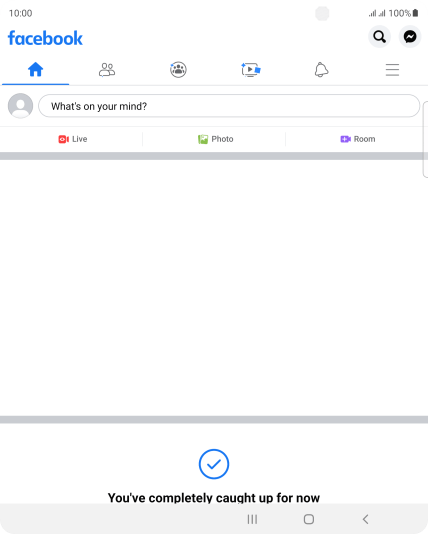428x534 pixels.
Task: Tap the Android home button
Action: (309, 519)
